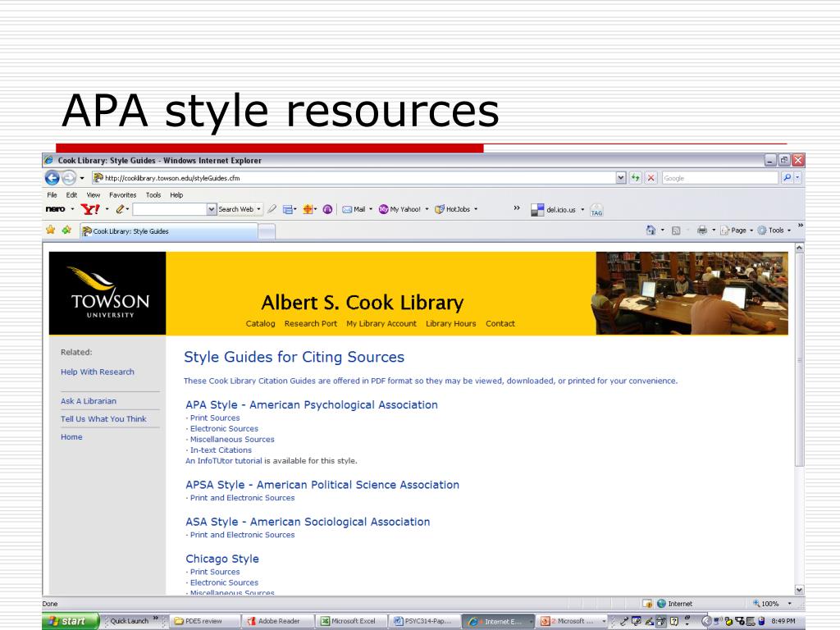Click the Search magnifier icon beside Google box
The height and width of the screenshot is (630, 840).
click(x=787, y=178)
